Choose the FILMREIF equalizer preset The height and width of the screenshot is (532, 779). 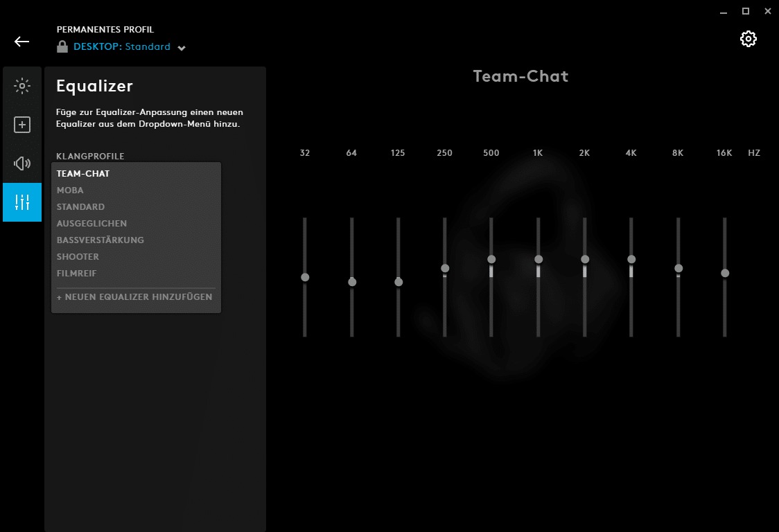(x=76, y=274)
